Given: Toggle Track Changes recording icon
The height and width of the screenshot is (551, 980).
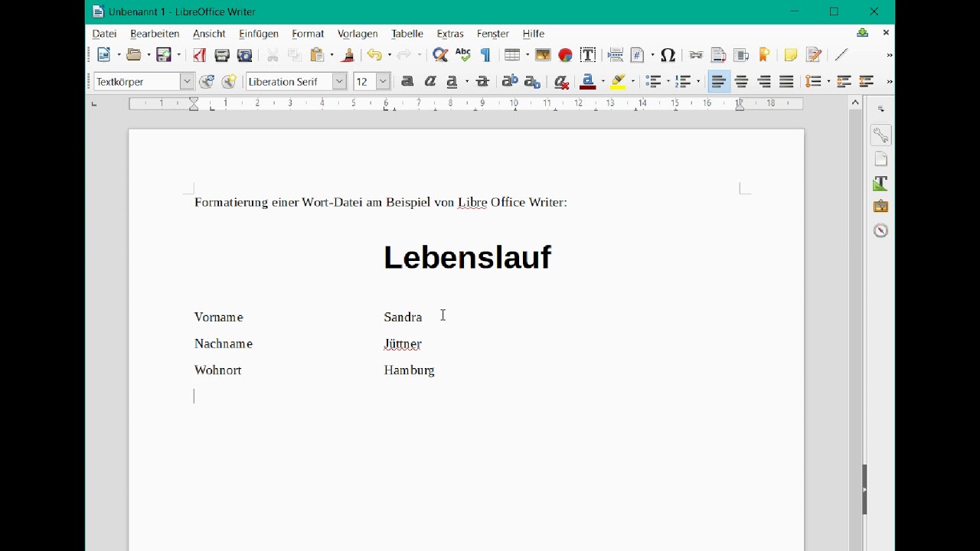Looking at the screenshot, I should 814,55.
